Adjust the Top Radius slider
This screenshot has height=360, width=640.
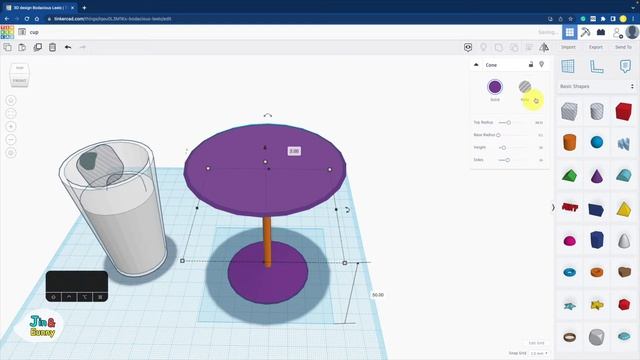(x=509, y=122)
